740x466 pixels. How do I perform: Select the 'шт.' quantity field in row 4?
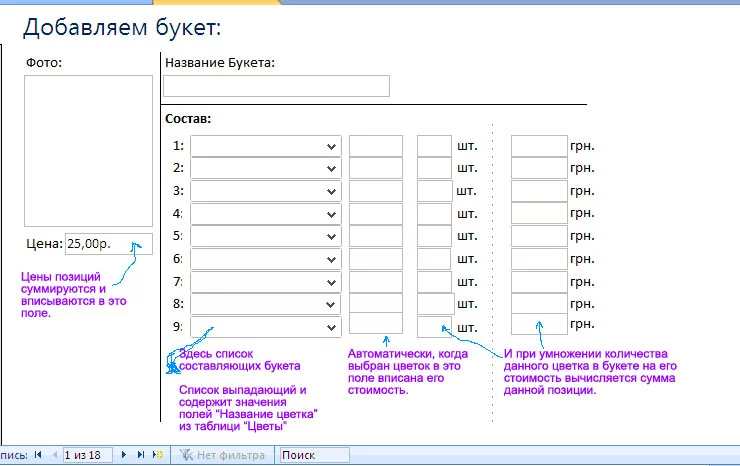(x=434, y=213)
